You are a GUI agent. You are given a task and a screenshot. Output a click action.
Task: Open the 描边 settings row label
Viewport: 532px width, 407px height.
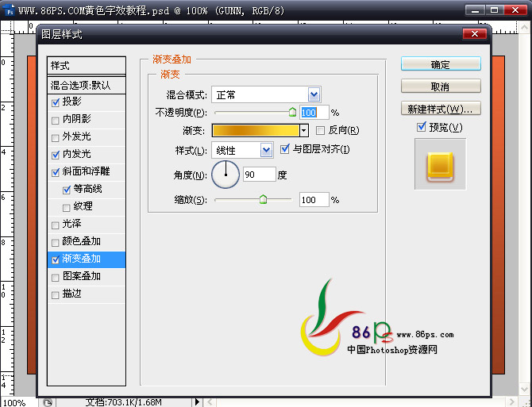pos(71,294)
